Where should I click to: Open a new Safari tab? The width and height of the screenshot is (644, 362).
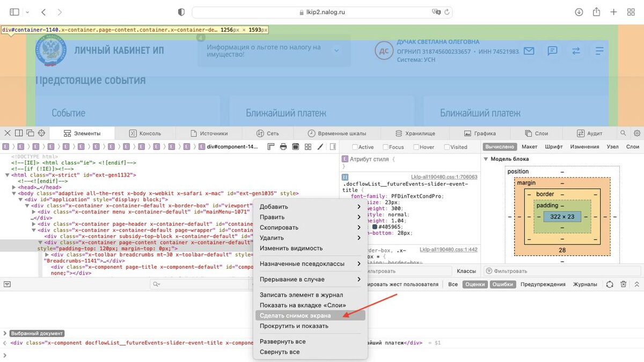614,12
